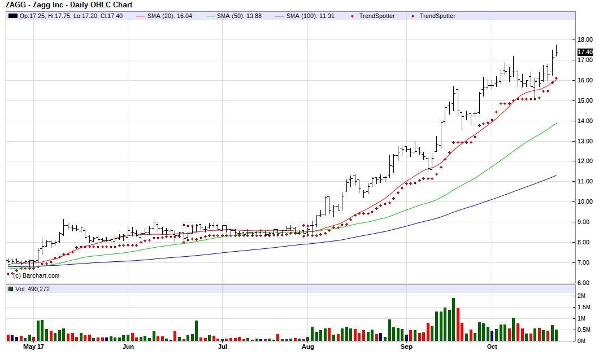Click the 11.00 price axis label
This screenshot has width=599, height=364.
[585, 181]
